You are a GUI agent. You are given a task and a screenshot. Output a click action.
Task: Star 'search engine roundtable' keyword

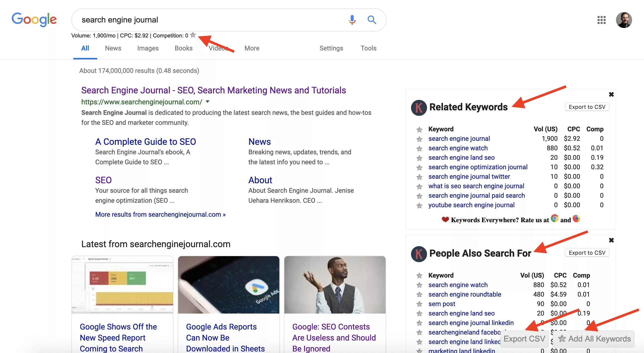coord(419,295)
